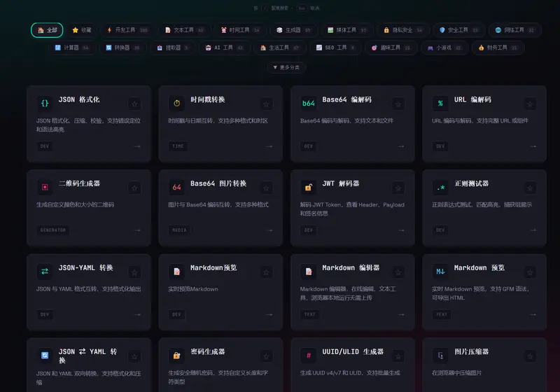Viewport: 560px width, 392px height.
Task: Star the 密码生成器 card
Action: point(267,356)
